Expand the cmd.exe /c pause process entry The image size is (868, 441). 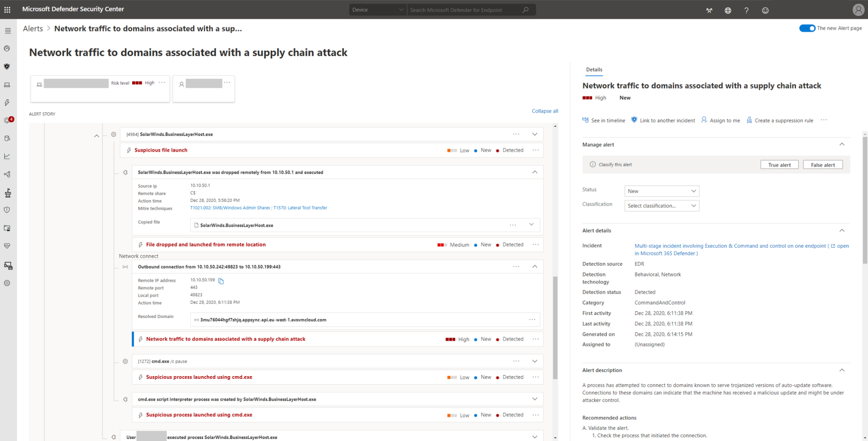535,361
